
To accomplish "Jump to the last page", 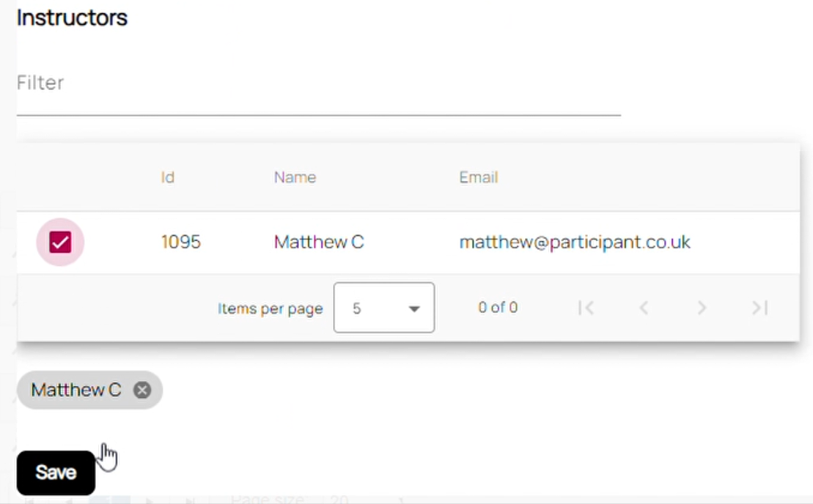I will 759,308.
